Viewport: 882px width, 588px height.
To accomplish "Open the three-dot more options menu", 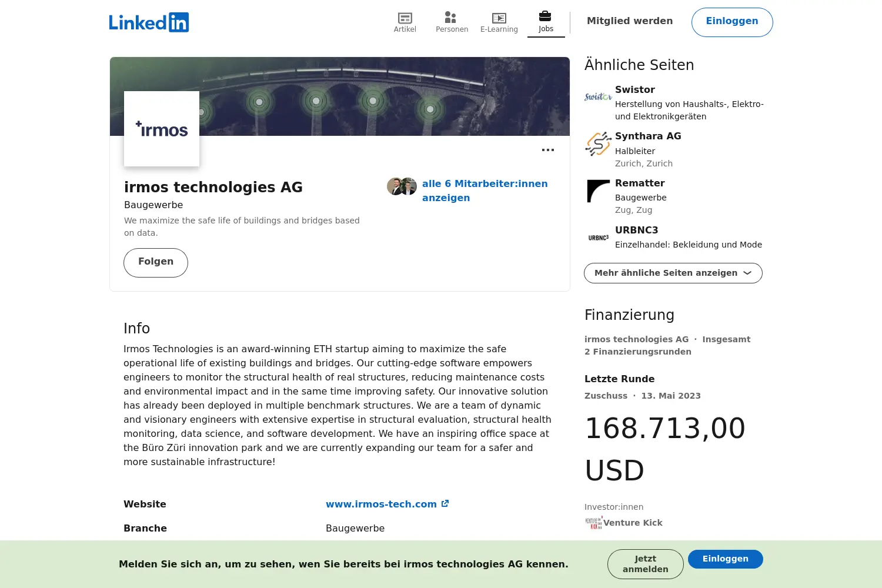I will tap(548, 150).
